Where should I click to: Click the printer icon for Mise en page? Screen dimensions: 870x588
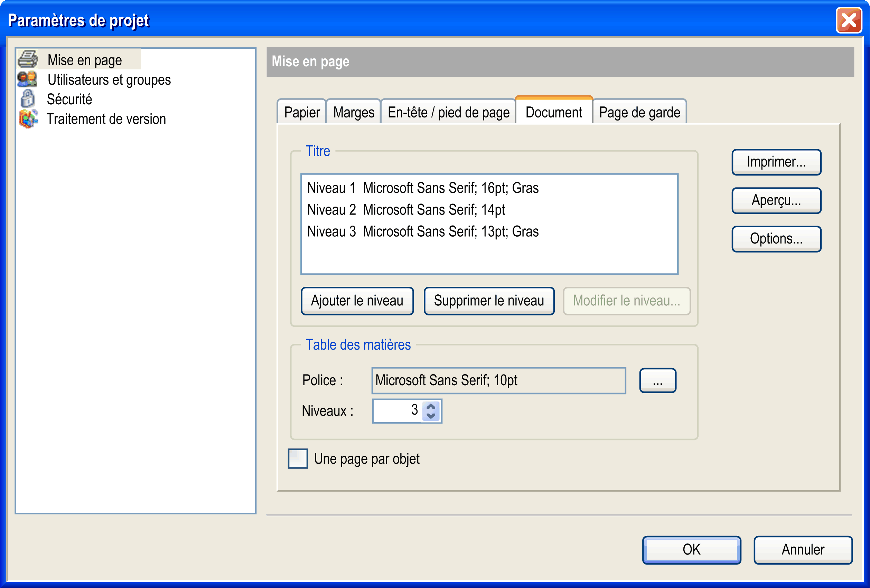tap(28, 59)
